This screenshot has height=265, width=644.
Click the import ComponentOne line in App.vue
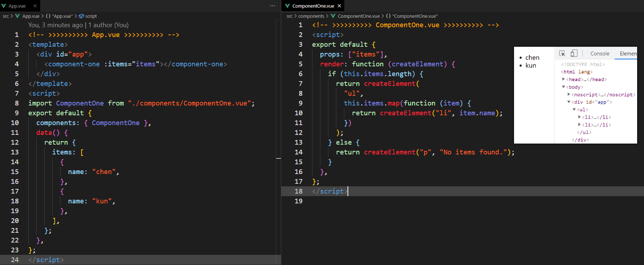pyautogui.click(x=142, y=103)
